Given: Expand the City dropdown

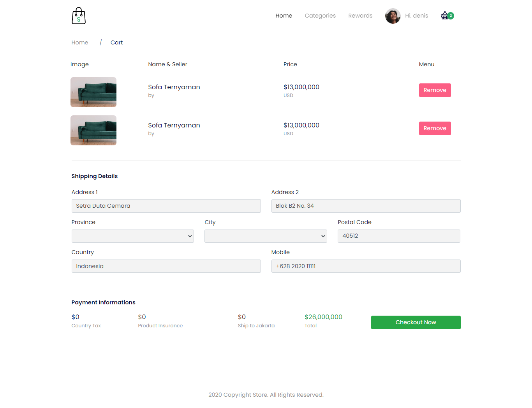Looking at the screenshot, I should [265, 236].
